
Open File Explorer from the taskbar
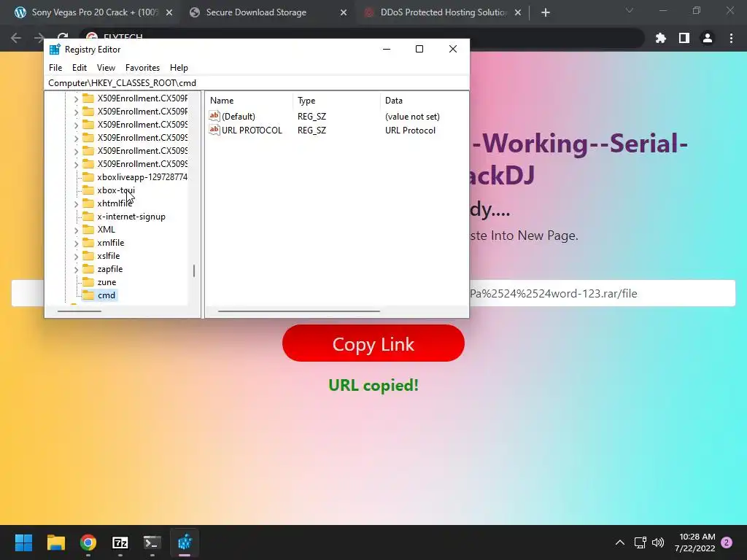click(x=55, y=542)
